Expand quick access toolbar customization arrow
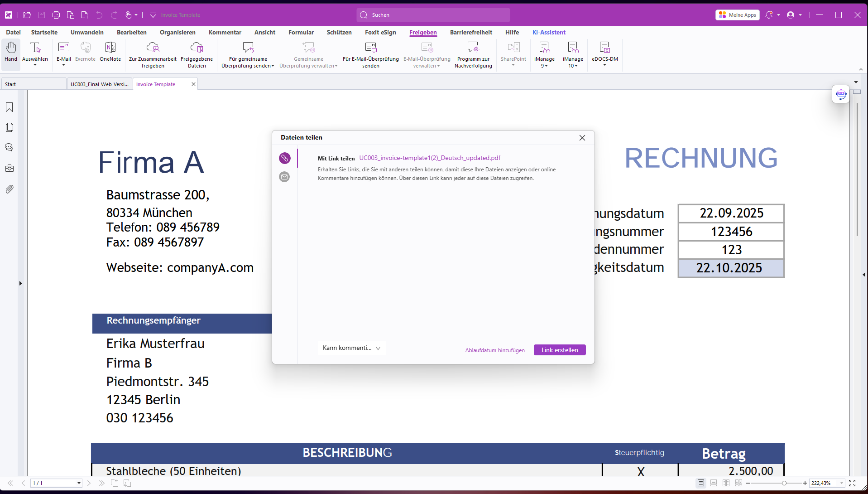This screenshot has height=494, width=868. coord(153,15)
